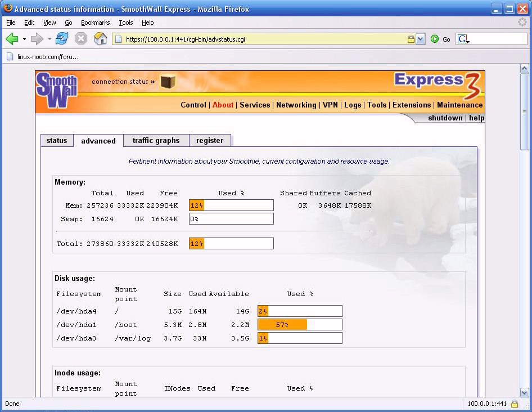
Task: Open the View menu
Action: point(49,23)
